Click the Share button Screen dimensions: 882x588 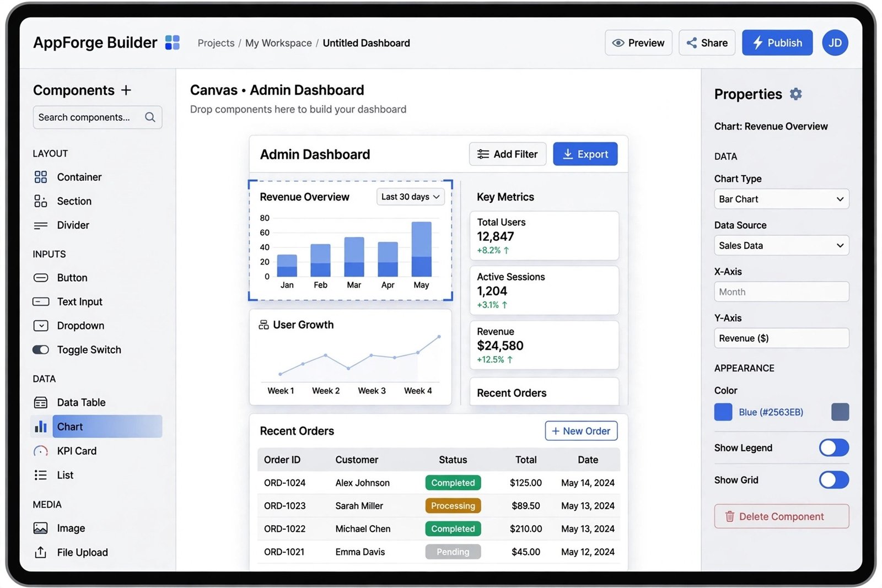[x=707, y=42]
